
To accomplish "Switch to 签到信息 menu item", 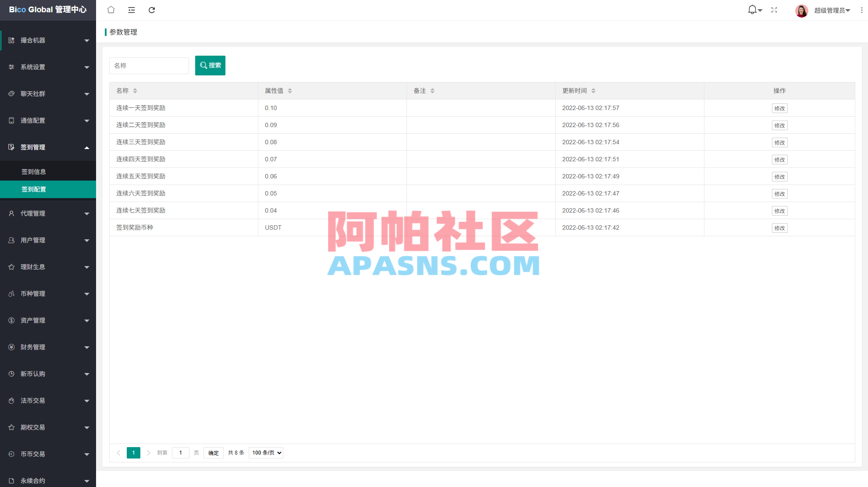I will (x=34, y=171).
